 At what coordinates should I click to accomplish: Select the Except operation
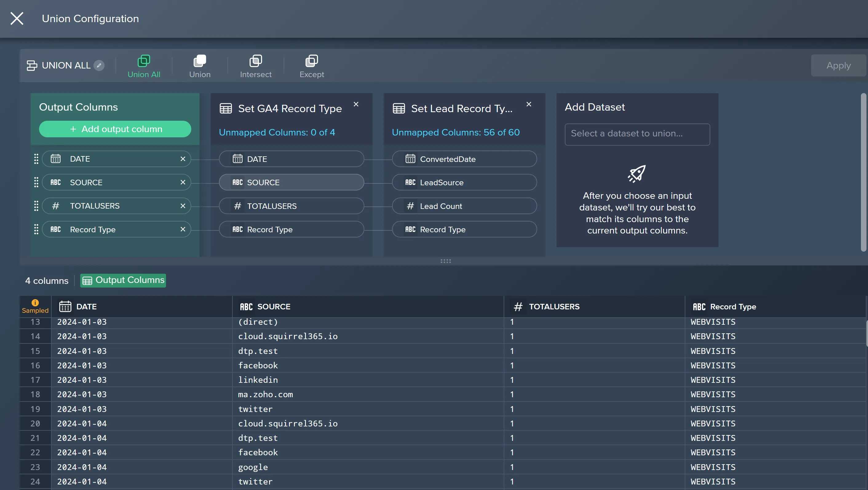pos(312,67)
